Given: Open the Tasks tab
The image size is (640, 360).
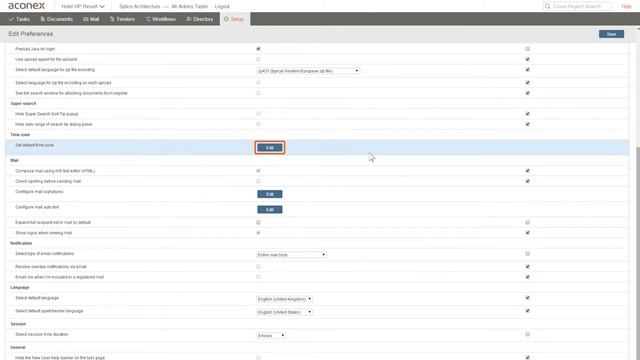Looking at the screenshot, I should click(x=19, y=19).
